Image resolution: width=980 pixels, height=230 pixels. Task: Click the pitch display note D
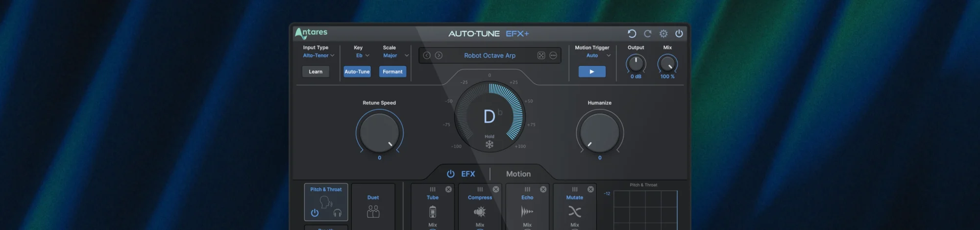490,117
